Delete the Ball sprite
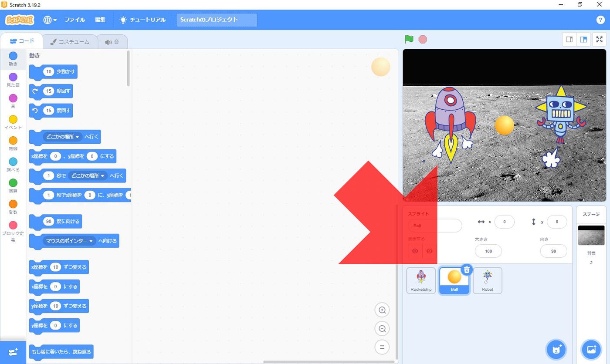The image size is (610, 364). tap(467, 270)
